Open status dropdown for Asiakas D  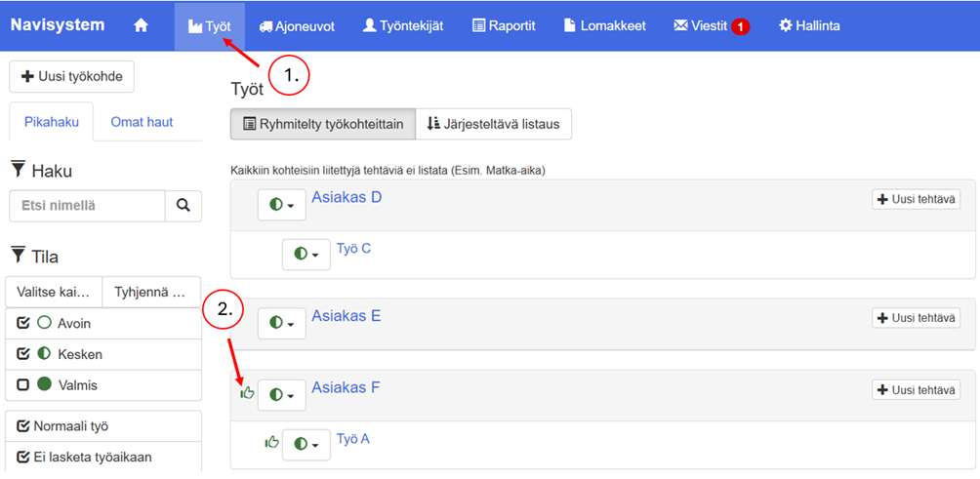point(281,206)
